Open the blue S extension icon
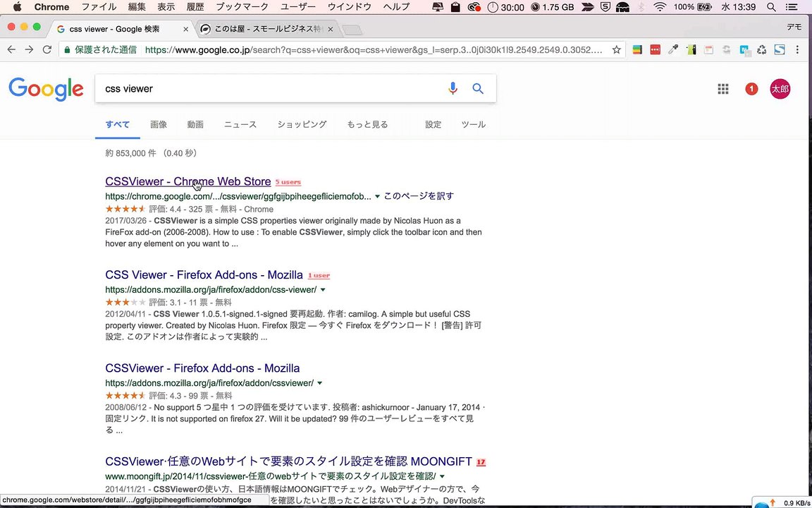 [x=780, y=50]
